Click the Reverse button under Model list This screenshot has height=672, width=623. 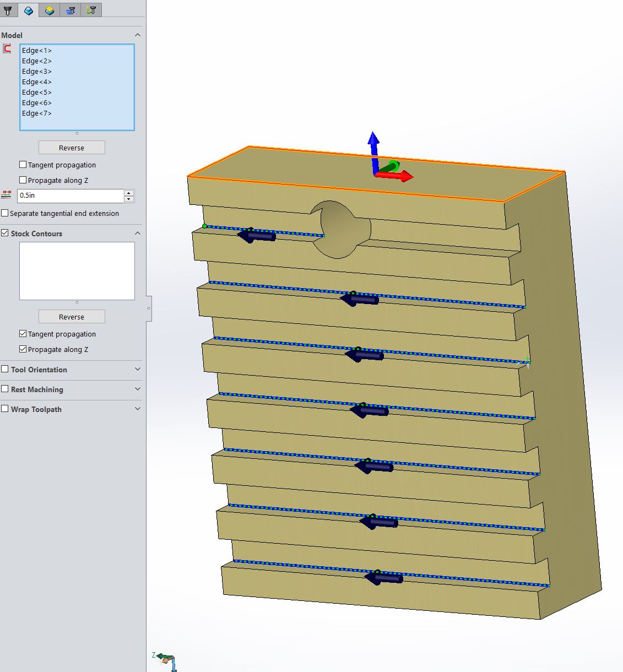click(x=72, y=147)
